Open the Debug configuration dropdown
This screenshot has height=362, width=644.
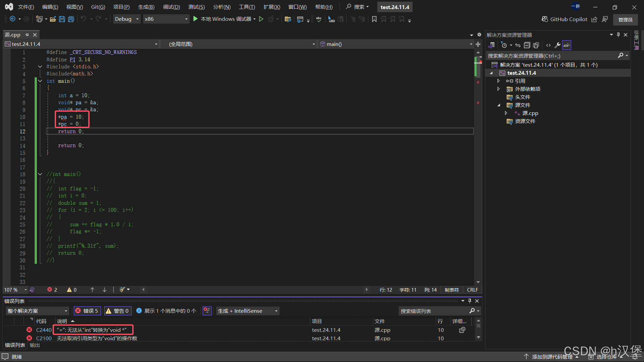[x=126, y=19]
